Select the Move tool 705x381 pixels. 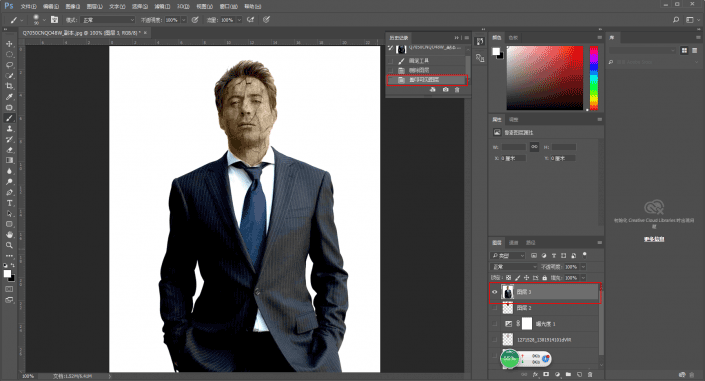9,44
